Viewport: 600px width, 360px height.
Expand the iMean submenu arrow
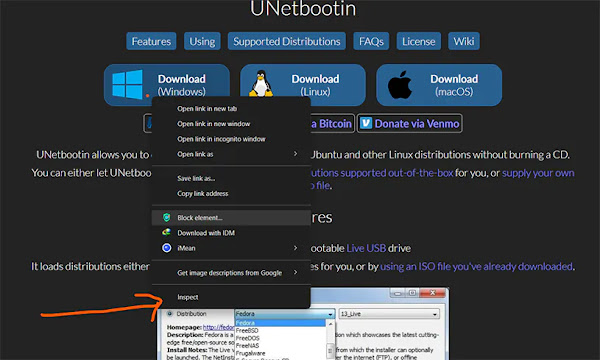pos(295,248)
